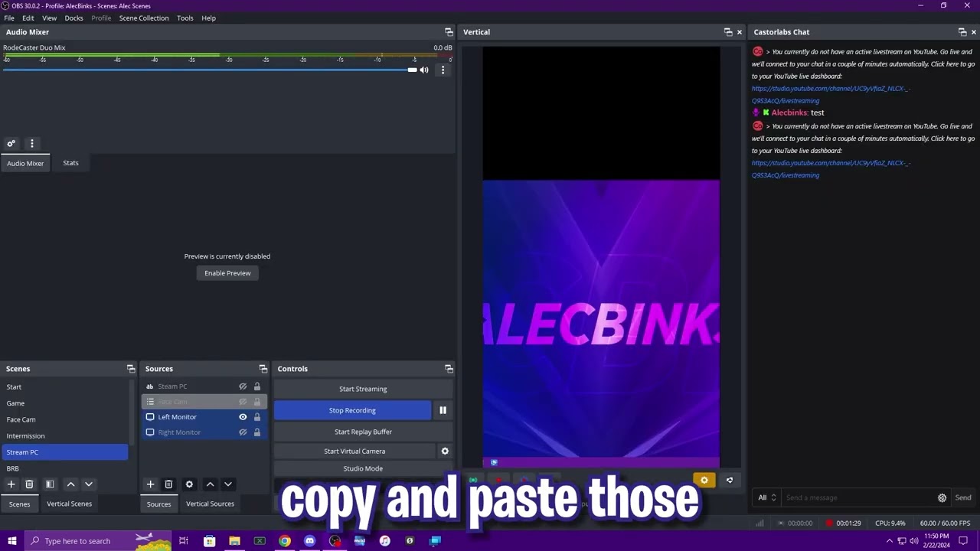The image size is (980, 551).
Task: Remove selected source with trash icon
Action: [x=168, y=484]
